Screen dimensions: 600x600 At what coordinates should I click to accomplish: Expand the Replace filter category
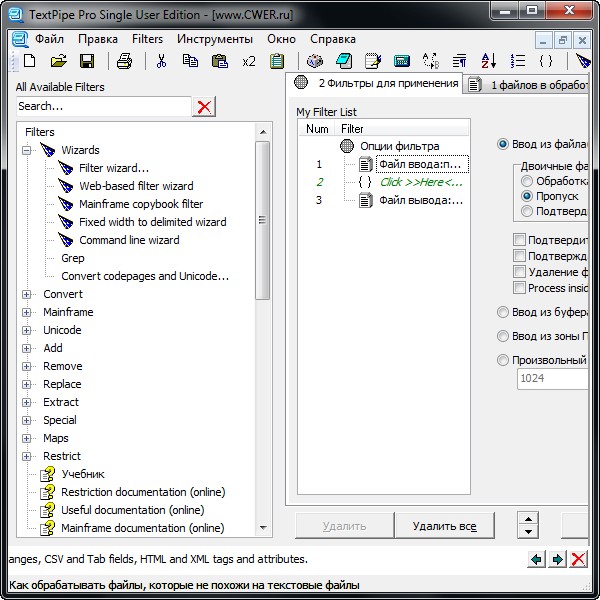tap(27, 385)
